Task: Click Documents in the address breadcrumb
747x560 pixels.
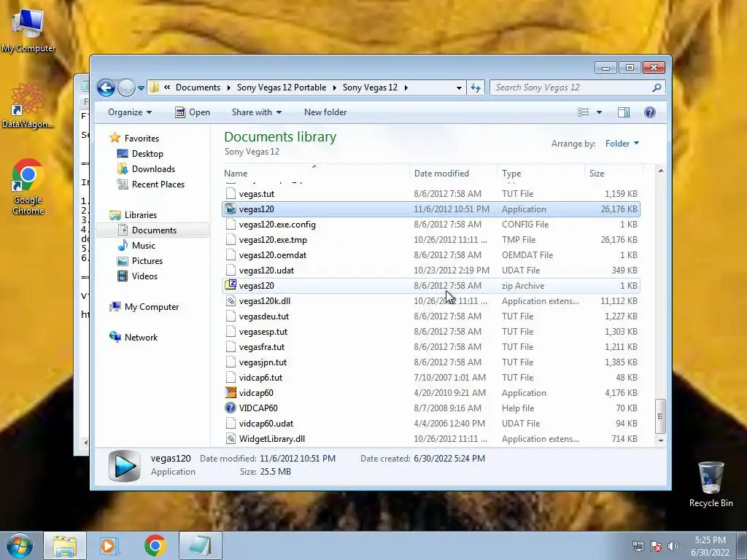Action: click(x=198, y=87)
